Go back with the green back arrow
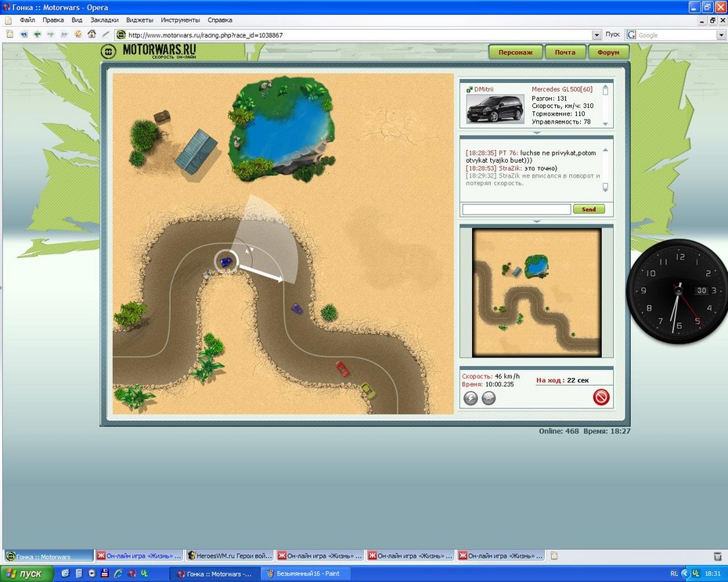 click(x=37, y=34)
